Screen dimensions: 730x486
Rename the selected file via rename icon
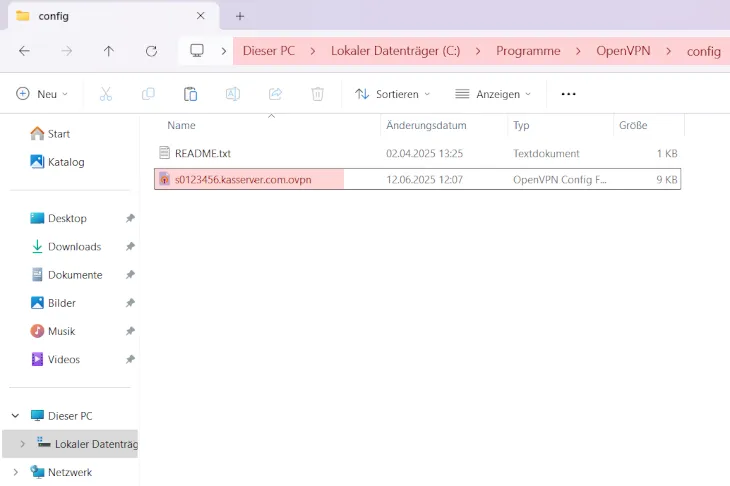(233, 94)
